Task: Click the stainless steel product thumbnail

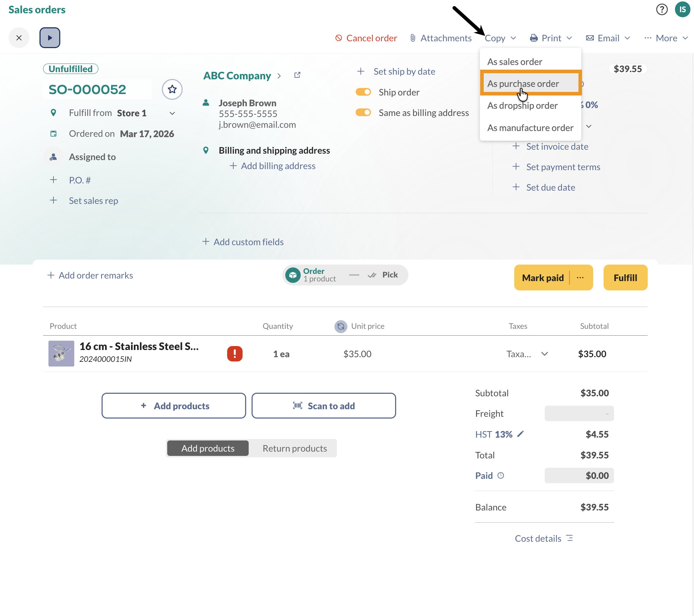Action: point(61,354)
